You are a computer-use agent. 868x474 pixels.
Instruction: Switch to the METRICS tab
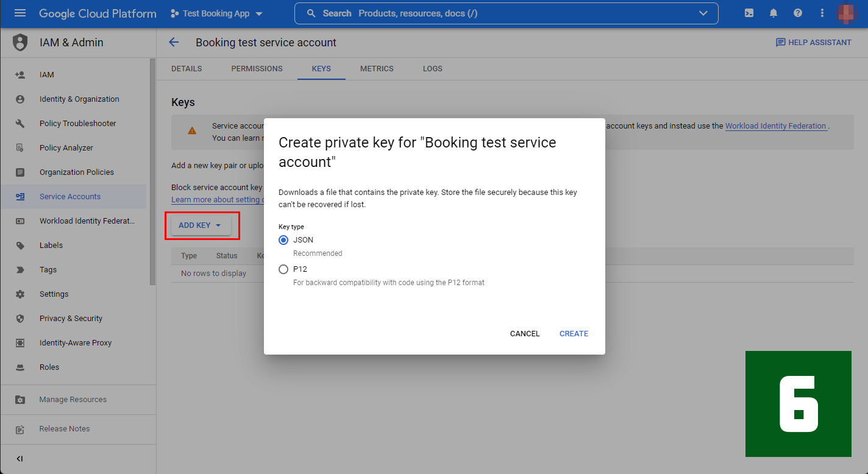[x=377, y=69]
